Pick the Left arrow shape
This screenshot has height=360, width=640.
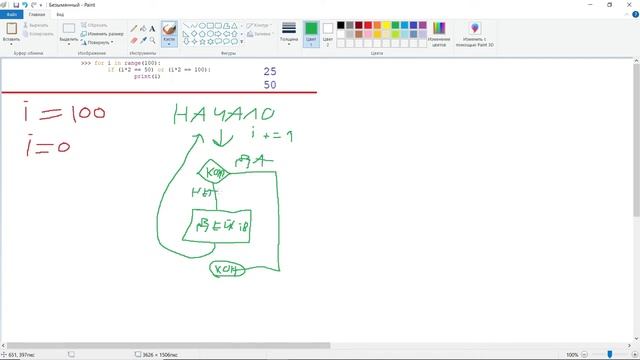pos(227,34)
